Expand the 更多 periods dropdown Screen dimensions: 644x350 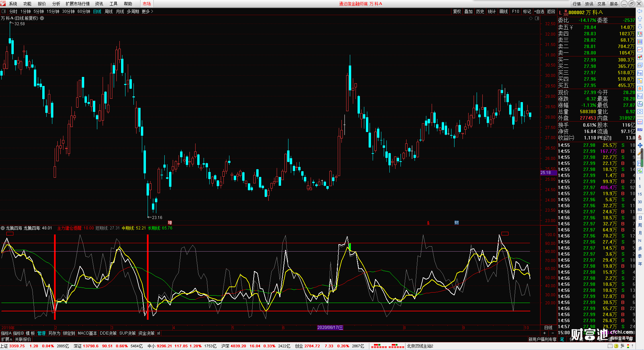[x=147, y=11]
